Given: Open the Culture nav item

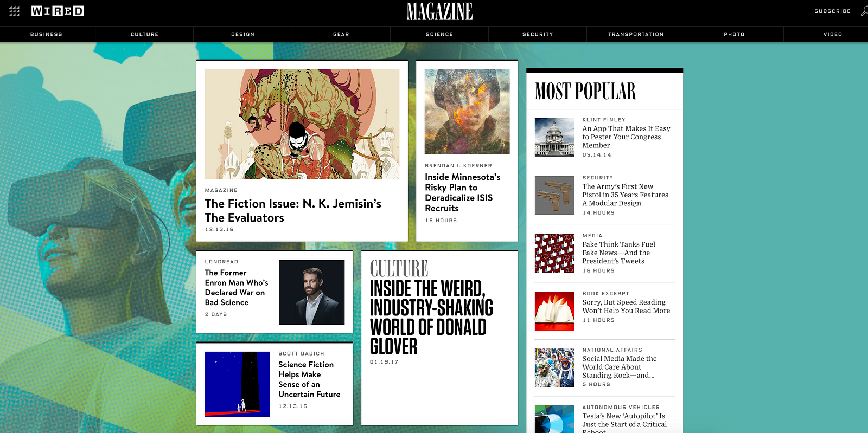Looking at the screenshot, I should click(144, 34).
